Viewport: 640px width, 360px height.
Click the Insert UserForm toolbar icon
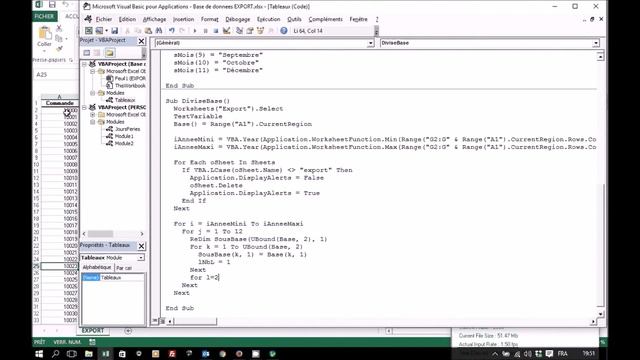pyautogui.click(x=99, y=31)
